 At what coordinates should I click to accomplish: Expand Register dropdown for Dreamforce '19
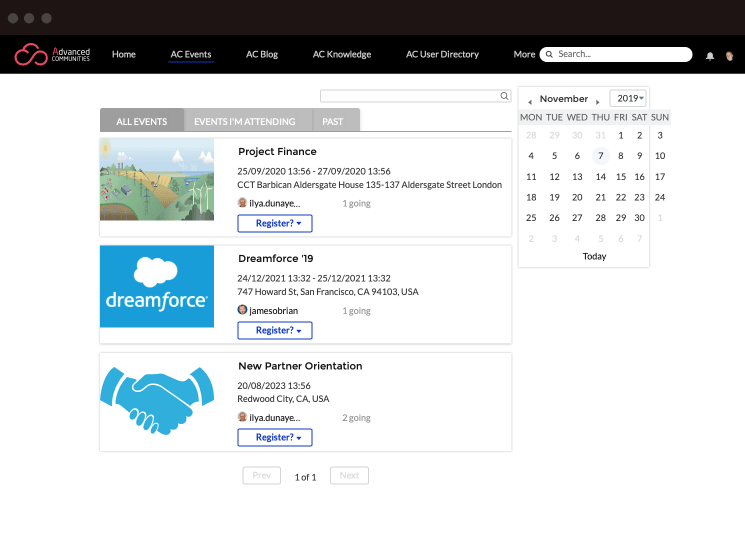tap(275, 330)
